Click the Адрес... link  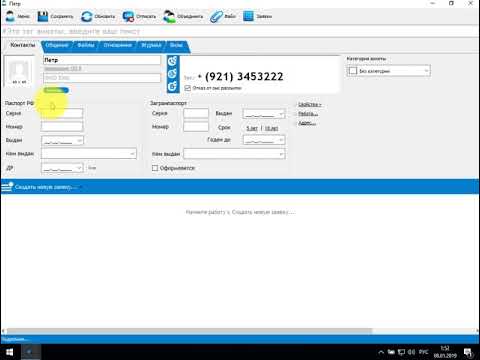click(x=307, y=123)
